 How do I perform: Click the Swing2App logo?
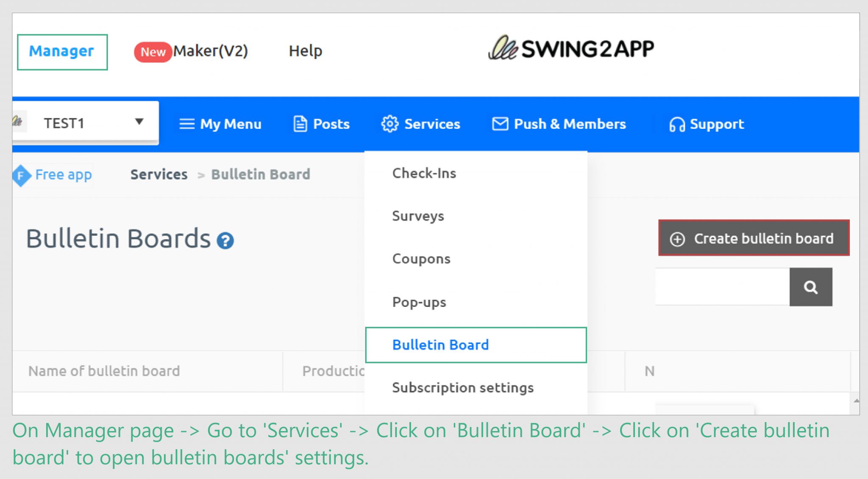pyautogui.click(x=572, y=48)
